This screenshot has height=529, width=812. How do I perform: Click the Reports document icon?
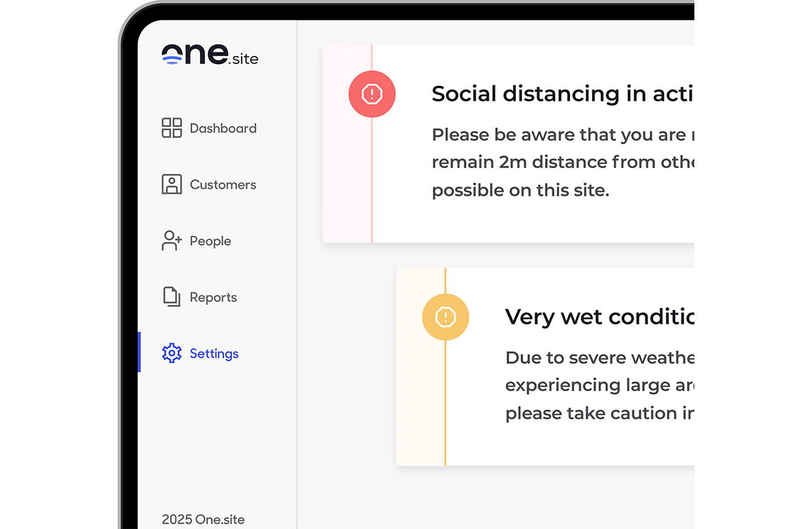pos(171,296)
